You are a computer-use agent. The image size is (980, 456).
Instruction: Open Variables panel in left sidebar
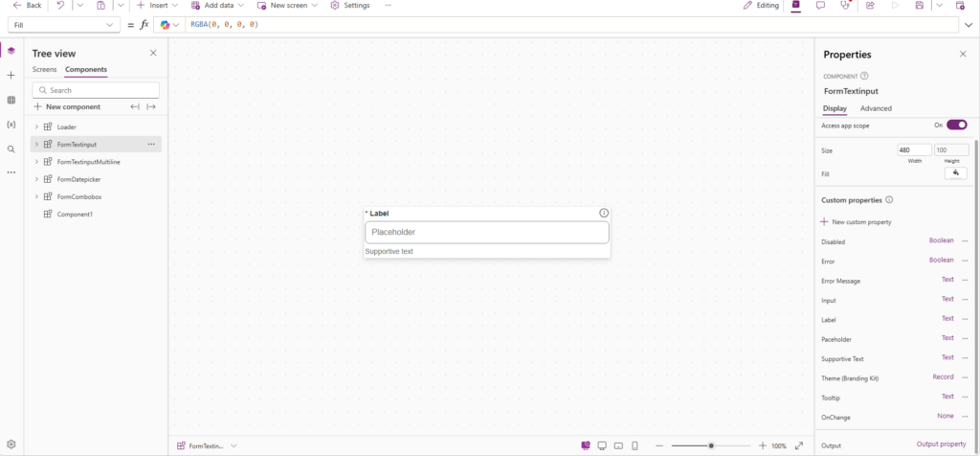[x=11, y=125]
